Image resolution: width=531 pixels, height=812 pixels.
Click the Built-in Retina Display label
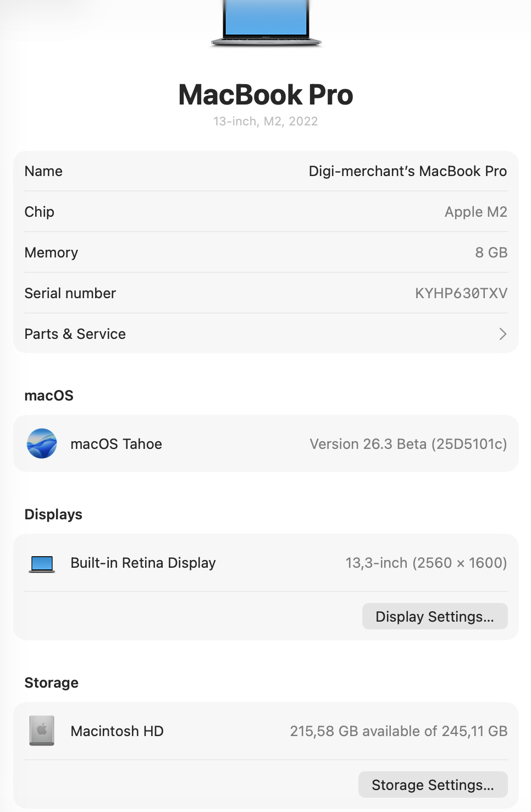143,563
